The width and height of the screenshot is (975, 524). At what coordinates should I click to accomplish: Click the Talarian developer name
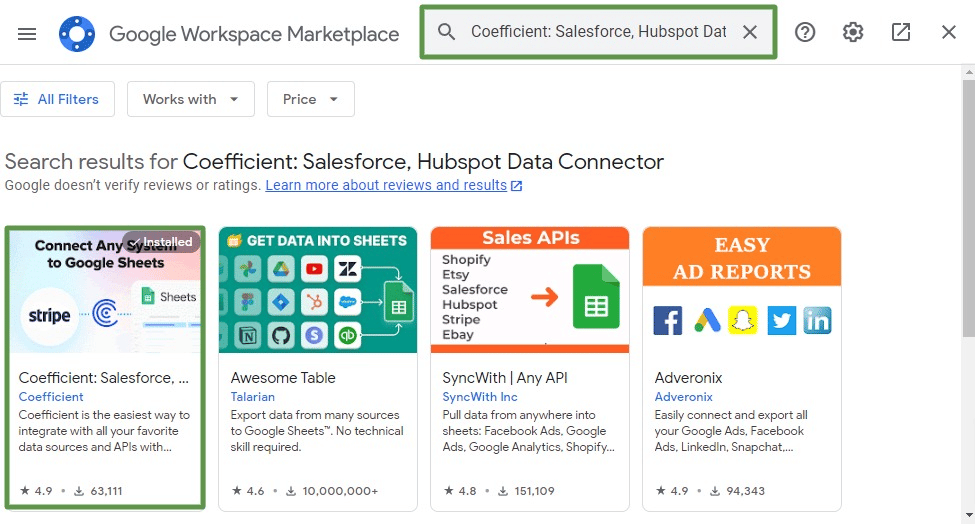click(x=252, y=397)
